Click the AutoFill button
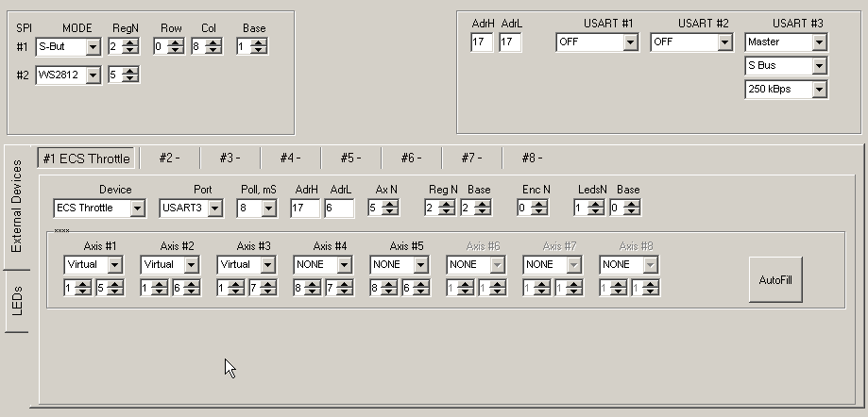This screenshot has width=868, height=417. (x=775, y=280)
